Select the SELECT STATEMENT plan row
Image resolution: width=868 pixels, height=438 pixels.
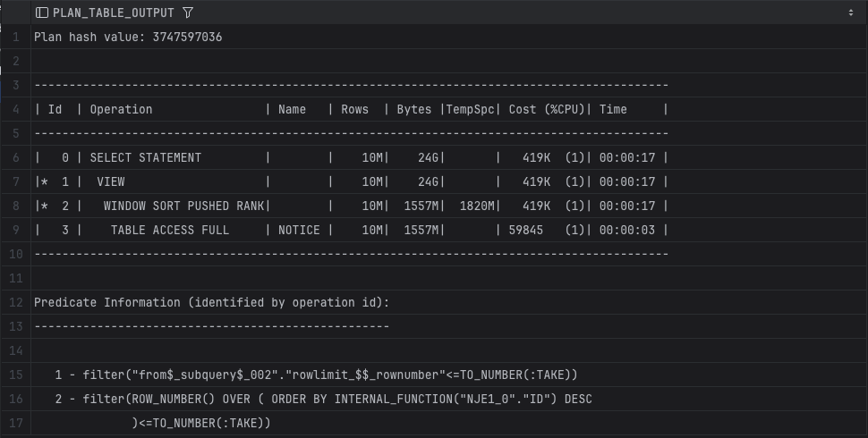pyautogui.click(x=449, y=157)
